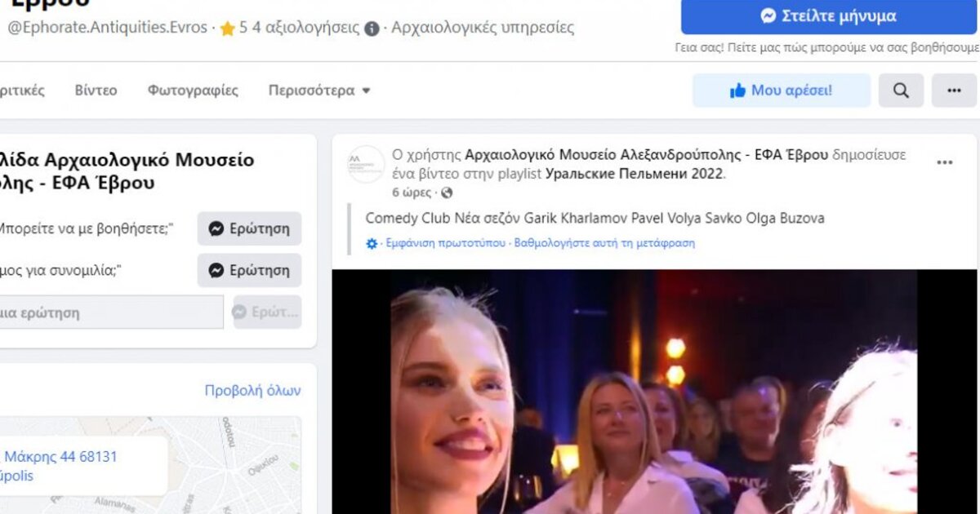Like the page with Μου αρέσει button
The image size is (980, 514).
click(x=781, y=91)
